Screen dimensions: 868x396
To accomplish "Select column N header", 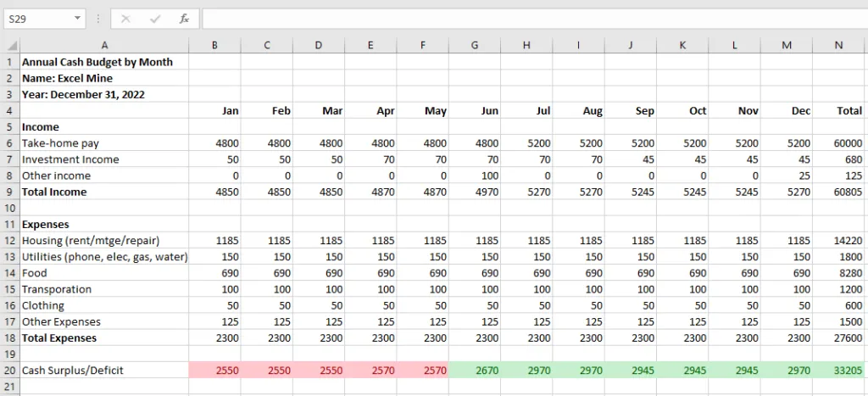I will (x=838, y=46).
